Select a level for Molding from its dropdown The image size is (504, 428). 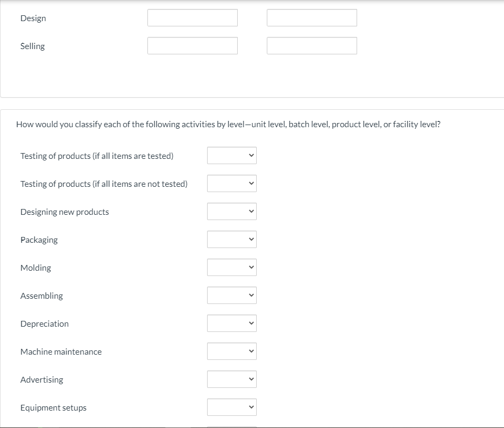[231, 267]
